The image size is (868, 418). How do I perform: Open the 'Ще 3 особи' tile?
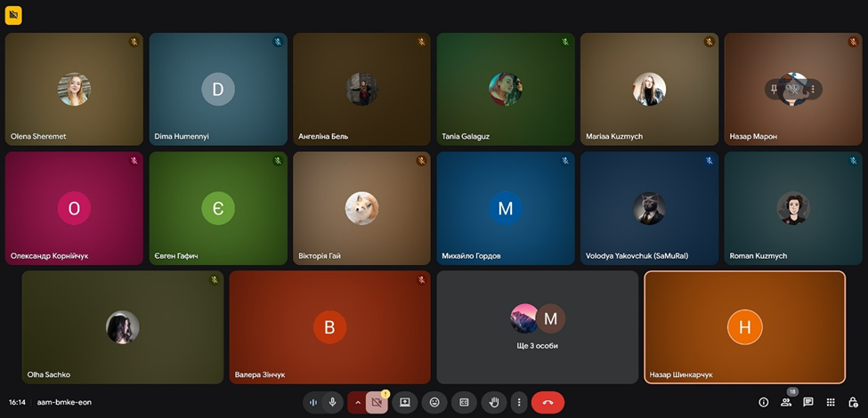[537, 327]
